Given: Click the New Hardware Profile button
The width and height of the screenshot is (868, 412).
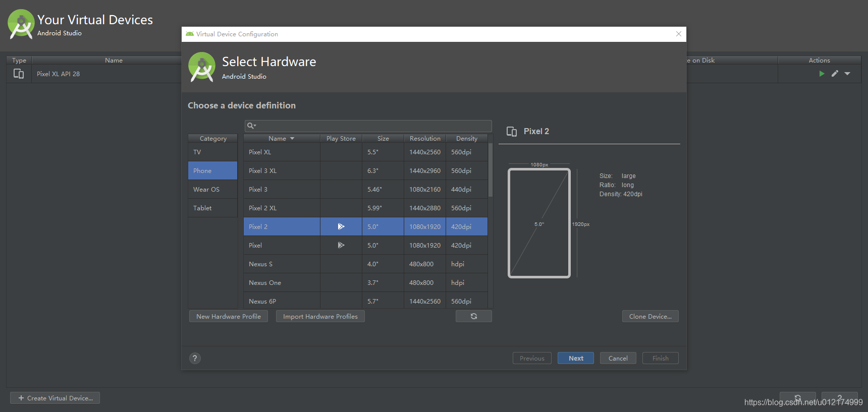Looking at the screenshot, I should 229,316.
